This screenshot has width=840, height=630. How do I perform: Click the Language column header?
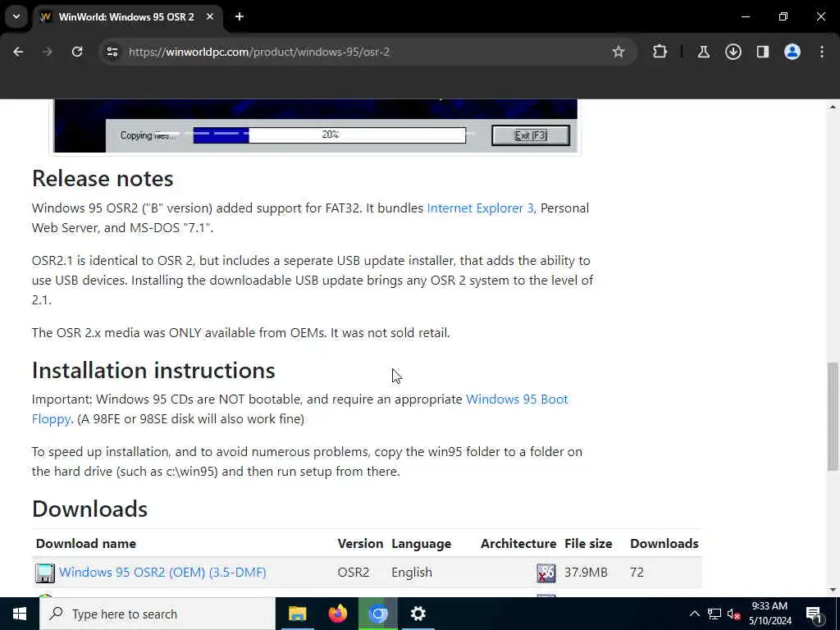click(x=421, y=543)
